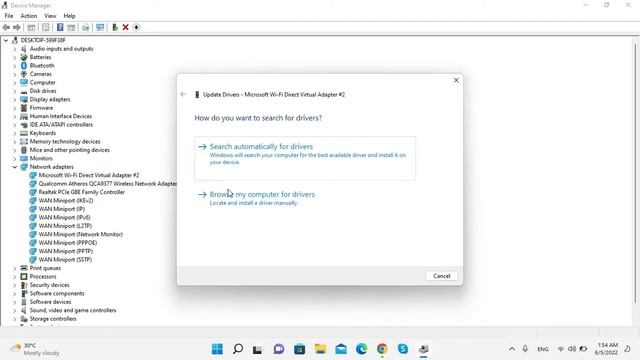Screen dimensions: 640x360
Task: Click the Task View taskbar icon
Action: pos(257,349)
